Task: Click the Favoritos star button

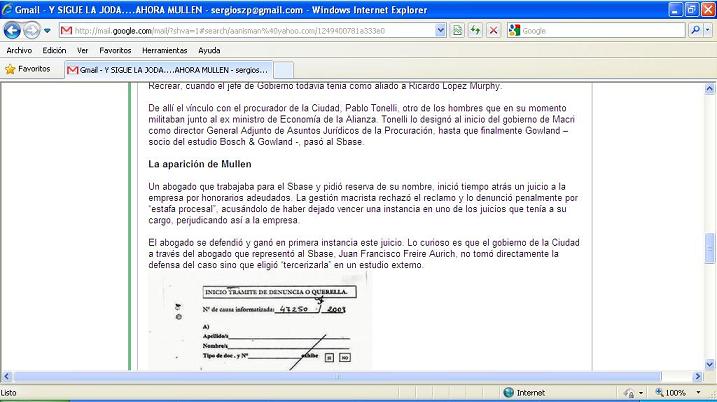Action: tap(27, 69)
